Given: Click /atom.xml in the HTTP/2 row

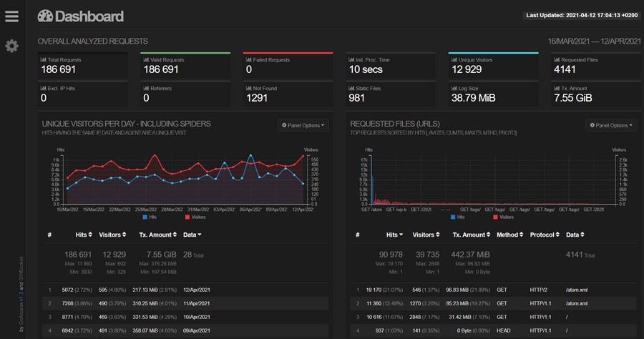Looking at the screenshot, I should pyautogui.click(x=577, y=290).
